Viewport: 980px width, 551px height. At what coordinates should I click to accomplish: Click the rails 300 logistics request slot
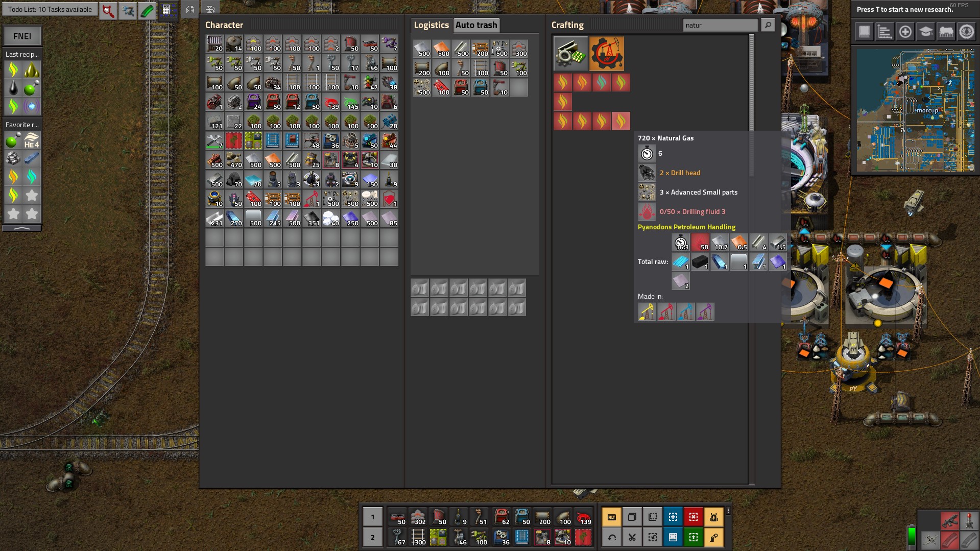[480, 68]
